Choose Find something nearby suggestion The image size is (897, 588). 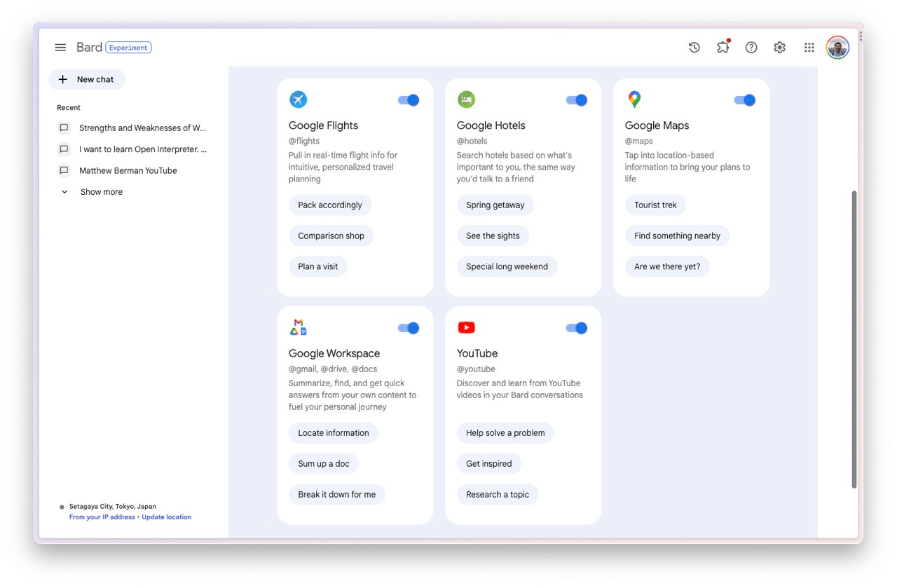(677, 236)
